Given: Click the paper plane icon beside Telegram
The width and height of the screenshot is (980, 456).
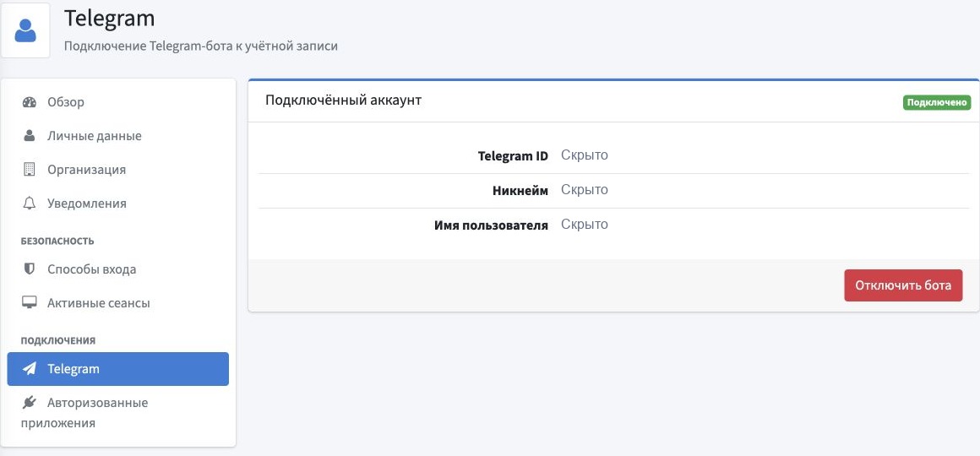Looking at the screenshot, I should (x=30, y=369).
